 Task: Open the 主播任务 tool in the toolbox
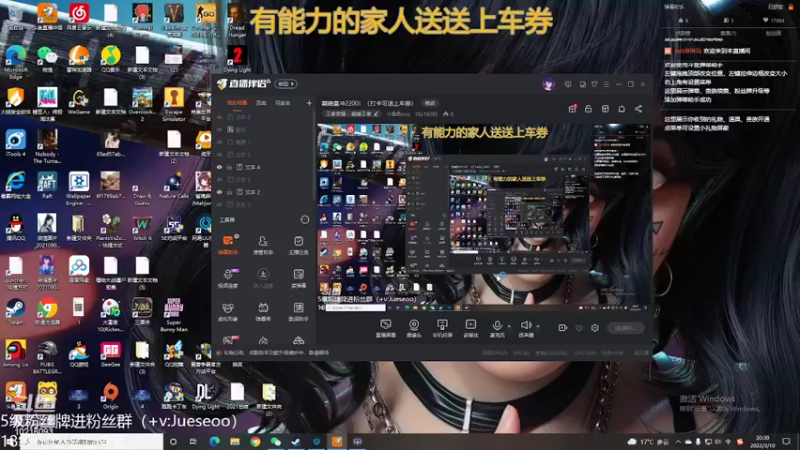coord(298,244)
